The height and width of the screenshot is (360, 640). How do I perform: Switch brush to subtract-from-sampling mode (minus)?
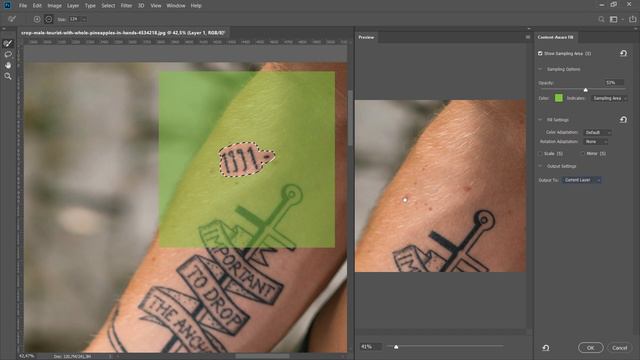(x=49, y=19)
